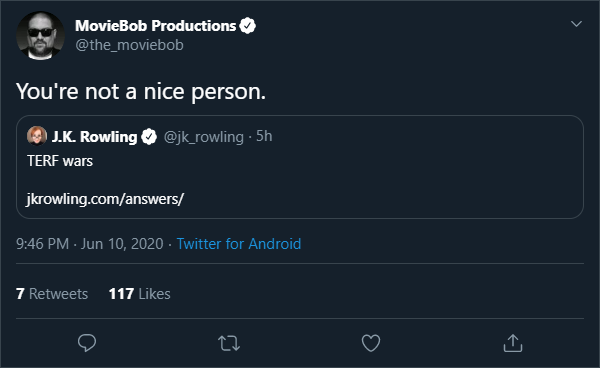600x368 pixels.
Task: Expand the tweet options chevron menu
Action: click(x=576, y=24)
